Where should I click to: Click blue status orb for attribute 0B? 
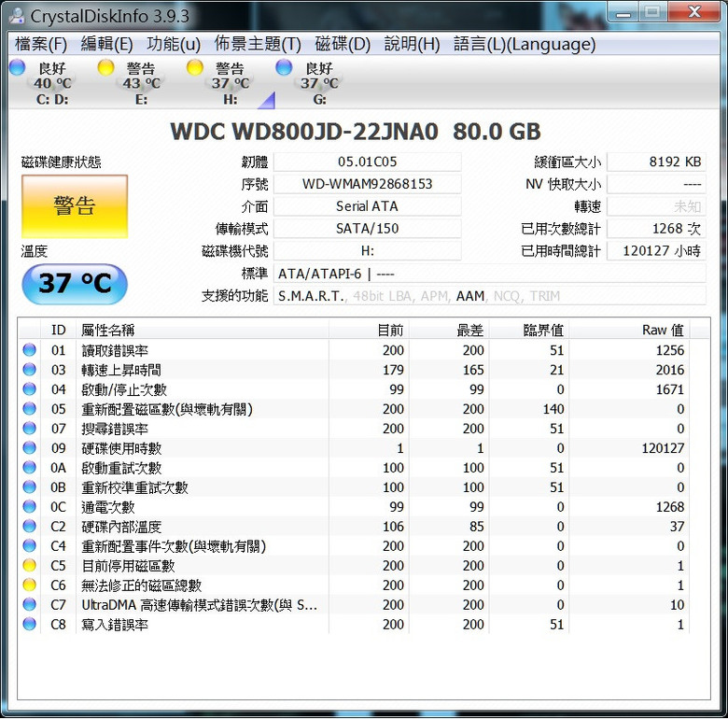[x=29, y=486]
